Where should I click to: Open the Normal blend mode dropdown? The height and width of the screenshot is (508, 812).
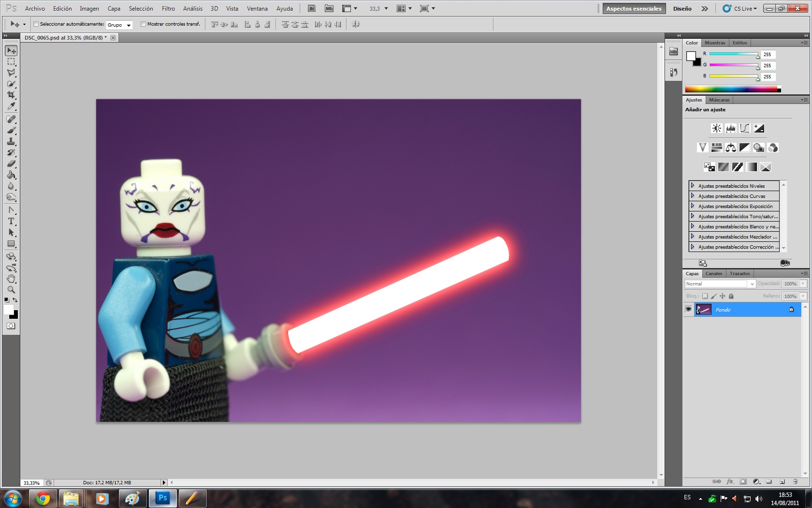click(x=720, y=284)
